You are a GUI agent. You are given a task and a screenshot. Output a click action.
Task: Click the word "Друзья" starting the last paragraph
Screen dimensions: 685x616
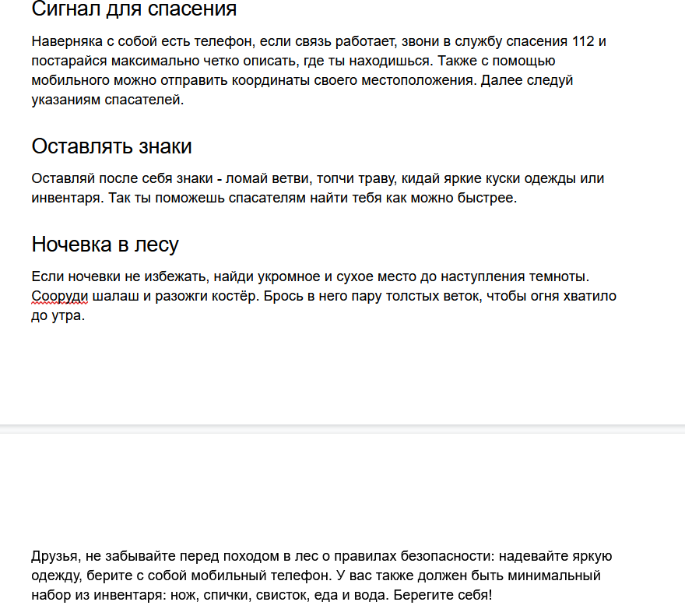tap(53, 554)
